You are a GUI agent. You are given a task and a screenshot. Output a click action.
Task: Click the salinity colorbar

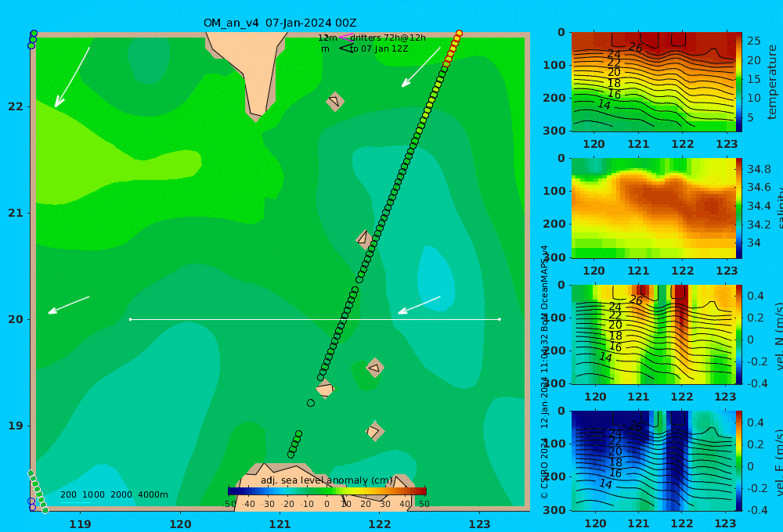738,208
